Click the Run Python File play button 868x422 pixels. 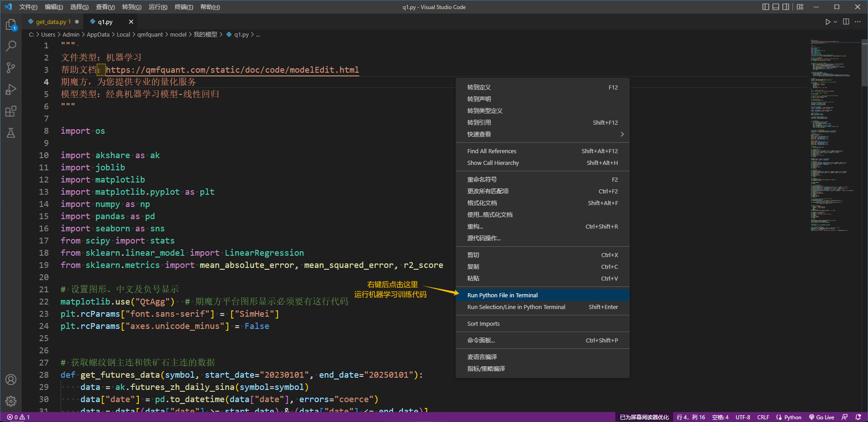click(828, 22)
